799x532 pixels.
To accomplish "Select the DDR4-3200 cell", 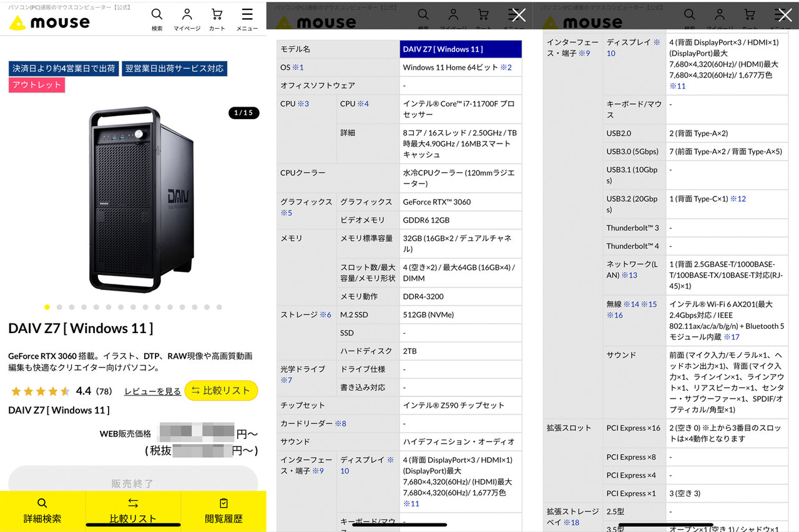I will pos(461,296).
